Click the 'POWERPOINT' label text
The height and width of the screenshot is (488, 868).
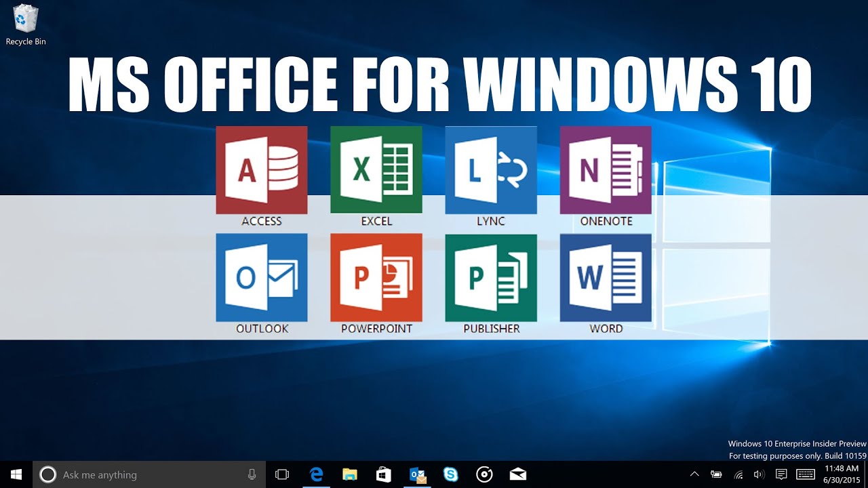click(376, 329)
